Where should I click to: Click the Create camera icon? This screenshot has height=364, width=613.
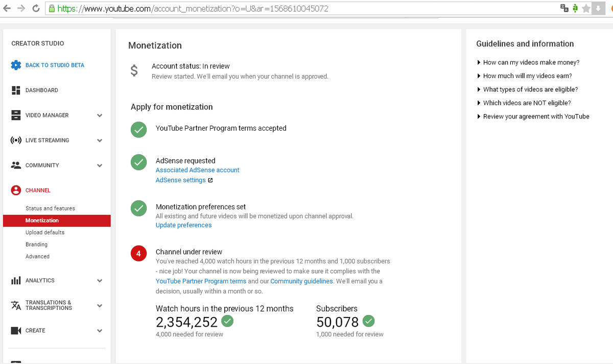tap(16, 331)
